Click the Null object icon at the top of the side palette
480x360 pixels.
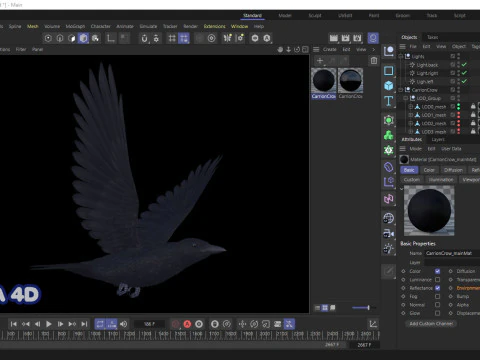[389, 51]
